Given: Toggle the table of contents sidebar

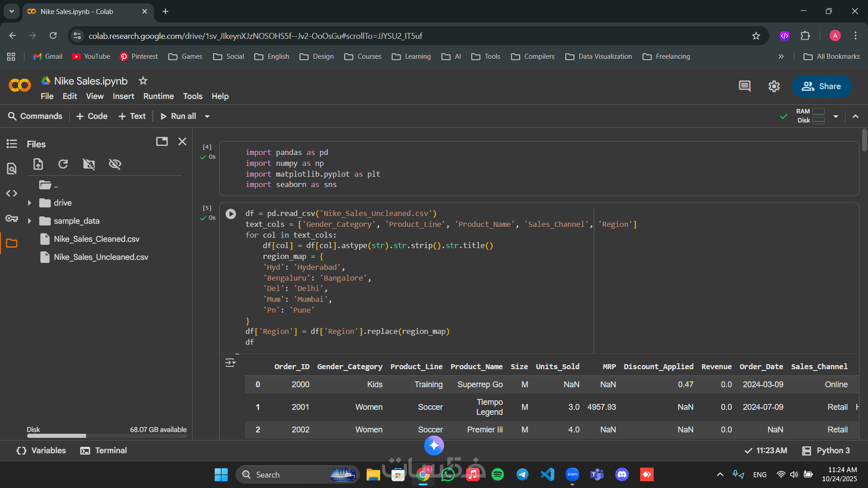Looking at the screenshot, I should click(x=12, y=144).
